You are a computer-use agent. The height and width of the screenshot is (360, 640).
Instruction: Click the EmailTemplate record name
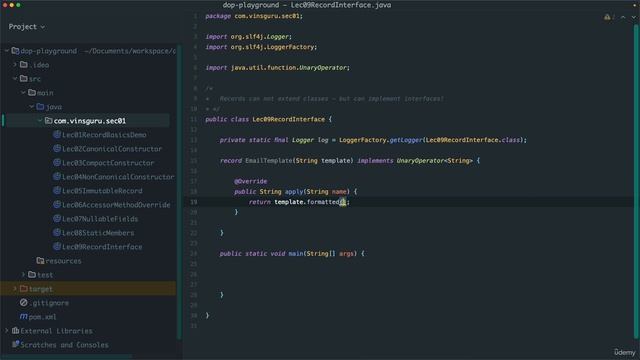tap(269, 161)
